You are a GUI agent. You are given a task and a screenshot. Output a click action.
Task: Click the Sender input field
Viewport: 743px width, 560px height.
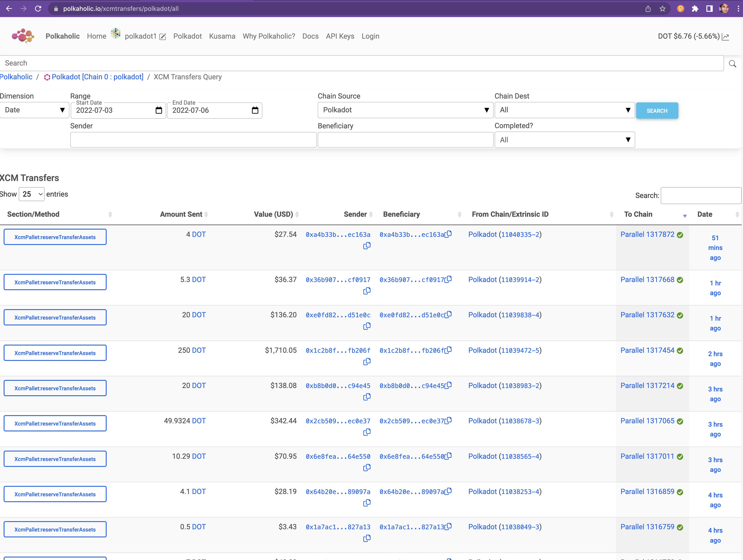193,140
